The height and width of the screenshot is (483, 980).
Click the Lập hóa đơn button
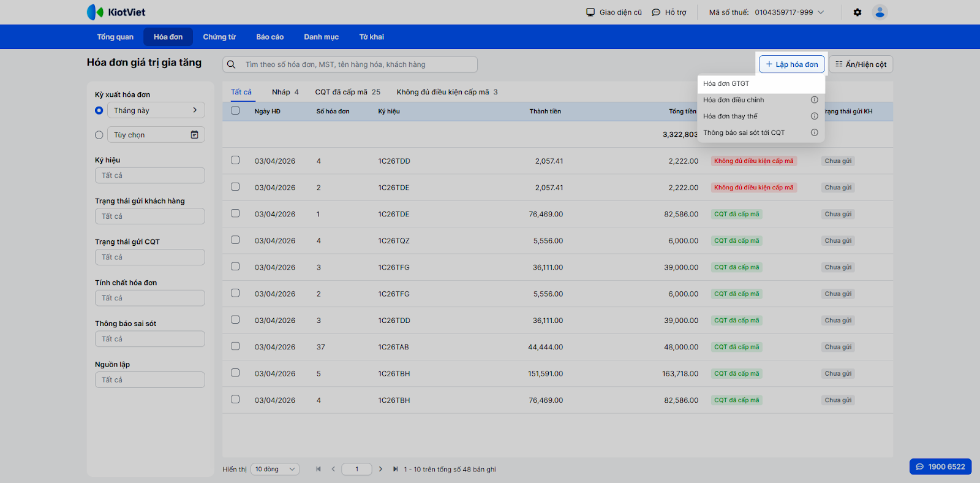(791, 64)
